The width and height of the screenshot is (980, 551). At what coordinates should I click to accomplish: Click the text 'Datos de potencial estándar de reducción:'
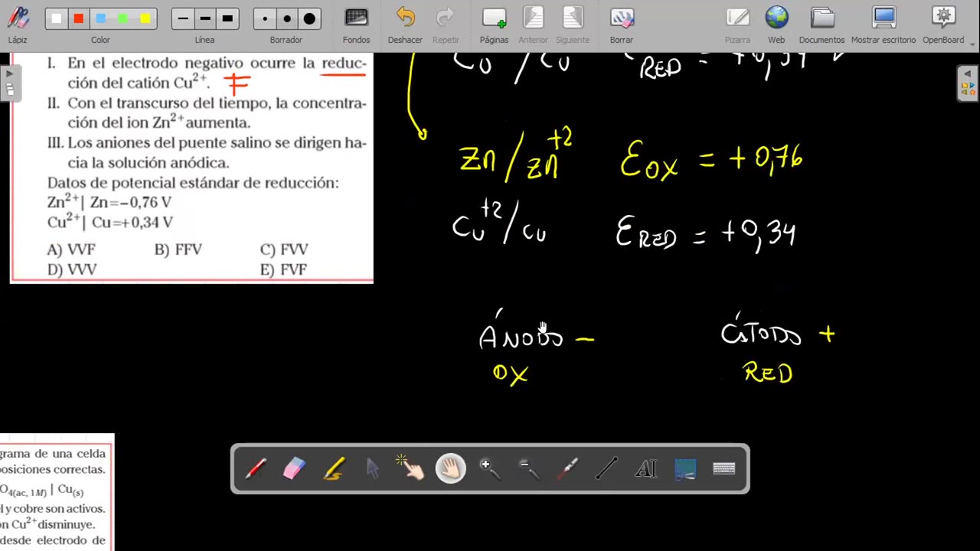coord(193,183)
